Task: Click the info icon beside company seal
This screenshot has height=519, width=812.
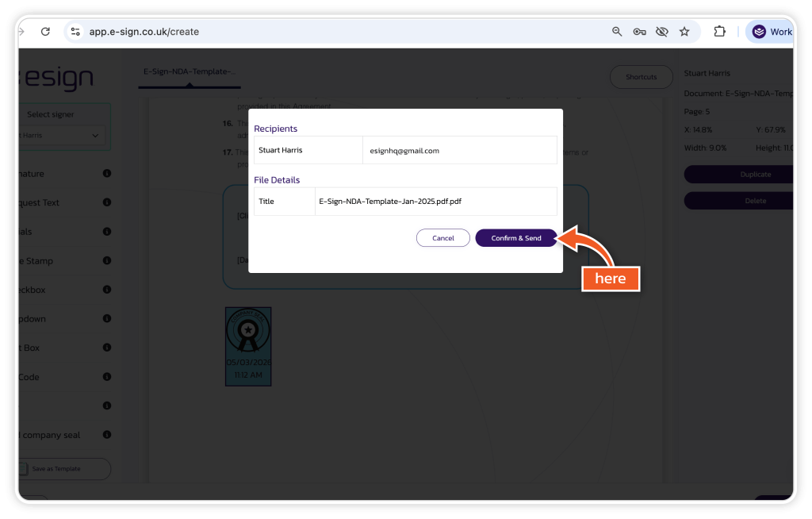Action: 106,435
